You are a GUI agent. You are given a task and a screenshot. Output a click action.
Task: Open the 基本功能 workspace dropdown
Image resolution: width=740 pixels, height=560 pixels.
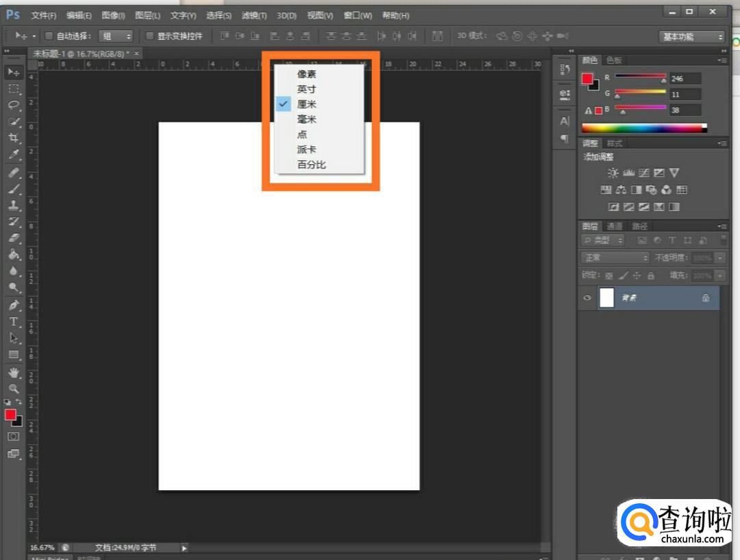692,36
